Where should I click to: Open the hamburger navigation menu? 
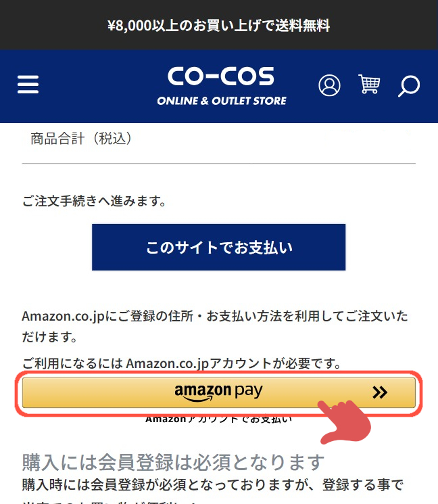point(28,85)
